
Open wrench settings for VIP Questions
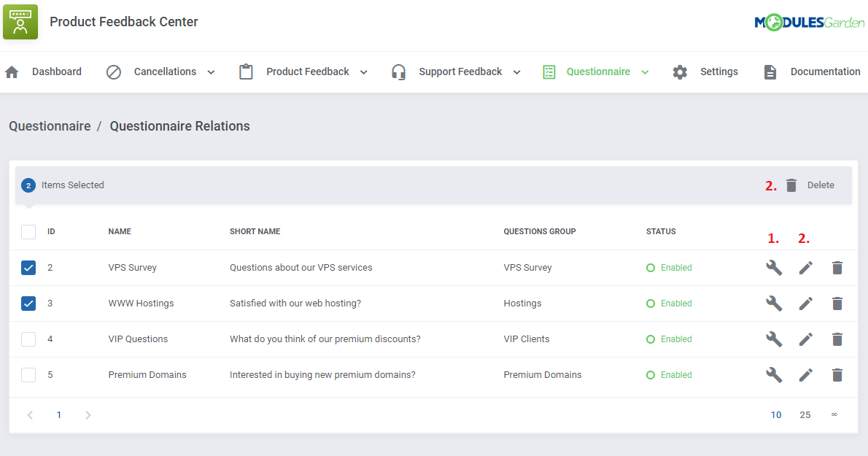click(x=774, y=339)
